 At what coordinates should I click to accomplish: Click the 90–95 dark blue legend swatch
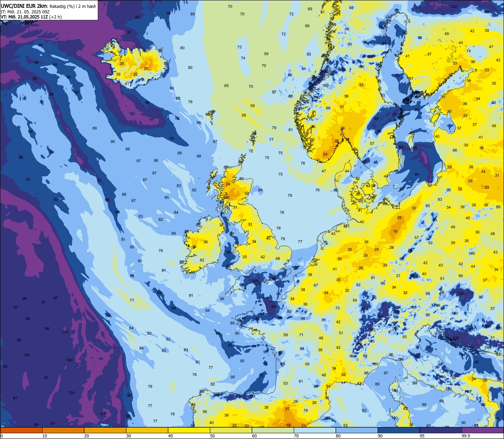tap(398, 430)
